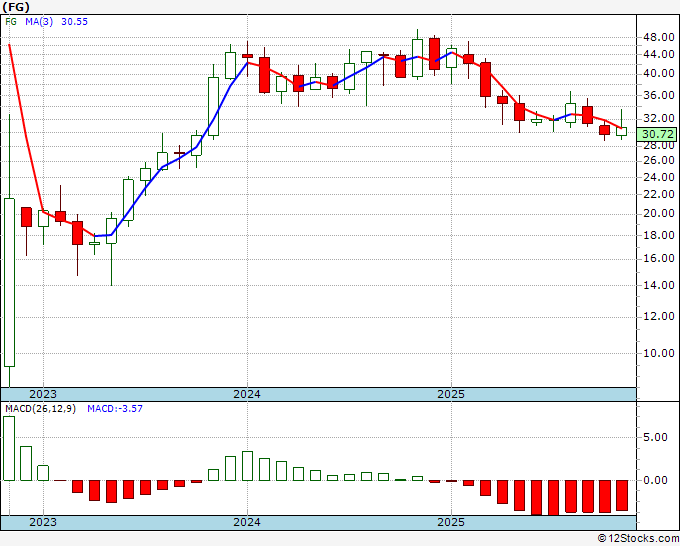Click the 2024 label on price axis
The image size is (680, 546).
(247, 394)
